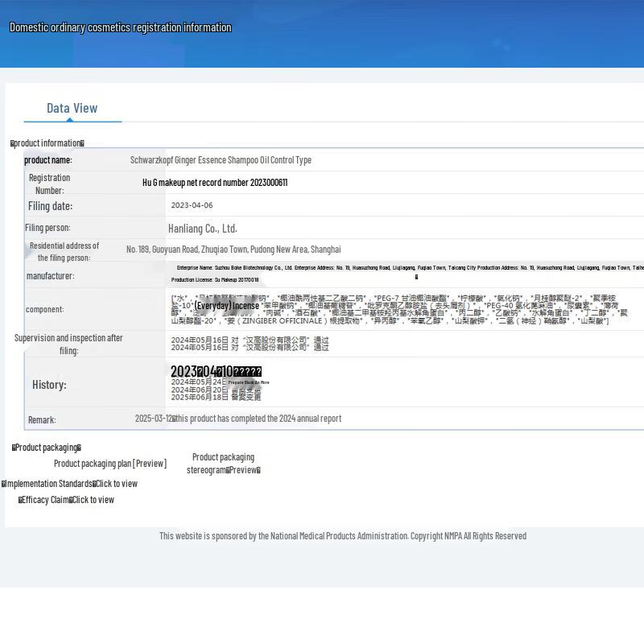Click to view Implementation Standards
The width and height of the screenshot is (644, 644).
coord(117,484)
